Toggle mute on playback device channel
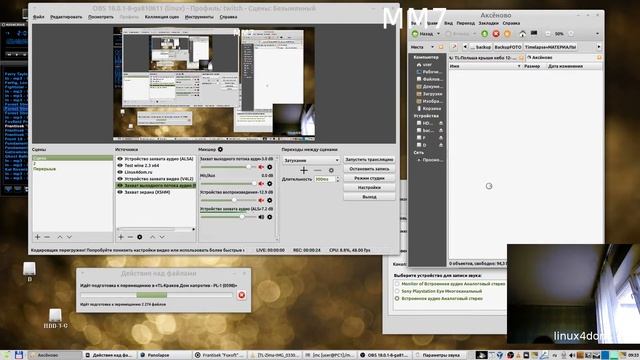Viewport: 640px width, 360px height. coord(261,200)
